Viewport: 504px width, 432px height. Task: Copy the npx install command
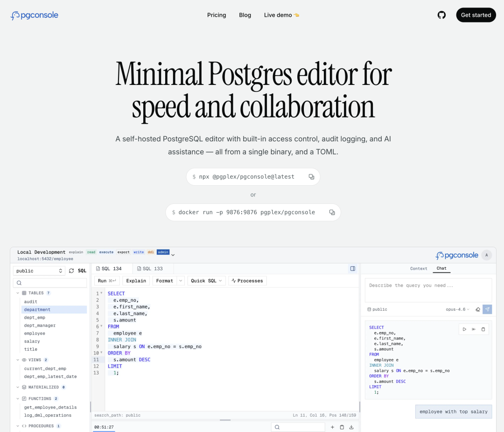[311, 177]
